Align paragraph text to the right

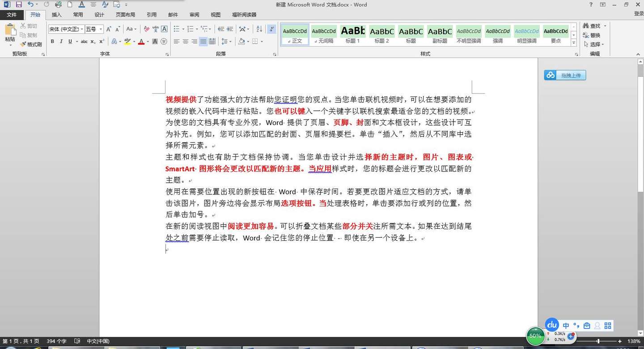point(195,42)
